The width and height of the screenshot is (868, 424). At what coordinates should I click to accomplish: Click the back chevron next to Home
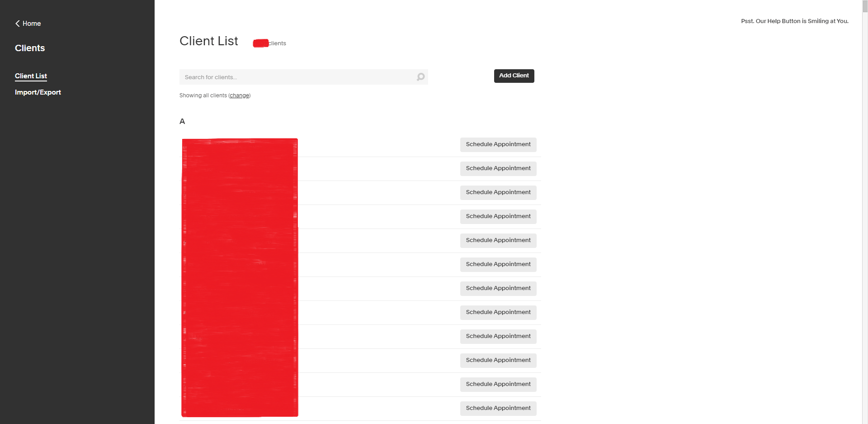(18, 24)
